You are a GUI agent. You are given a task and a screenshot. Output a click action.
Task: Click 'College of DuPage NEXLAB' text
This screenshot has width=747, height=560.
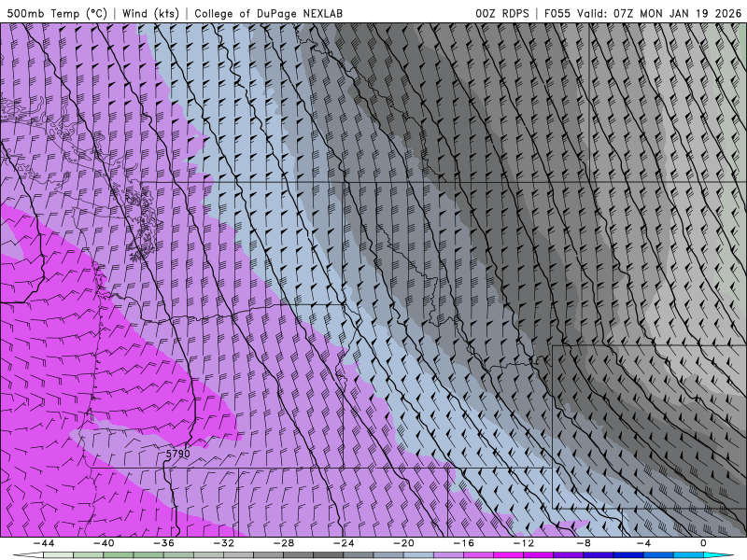268,13
